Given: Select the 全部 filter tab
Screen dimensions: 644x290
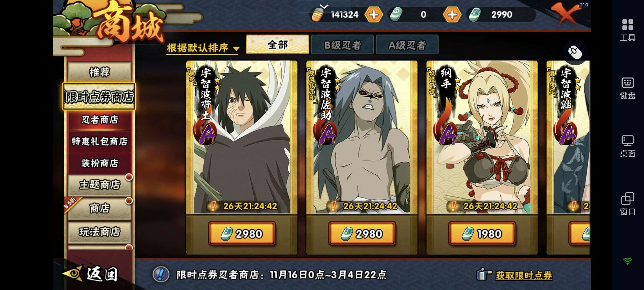Looking at the screenshot, I should click(278, 44).
